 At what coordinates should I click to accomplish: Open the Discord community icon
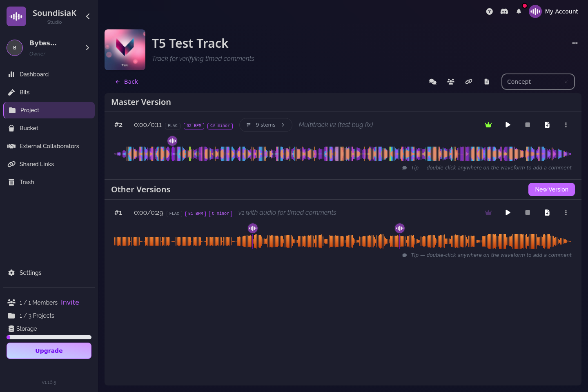504,11
